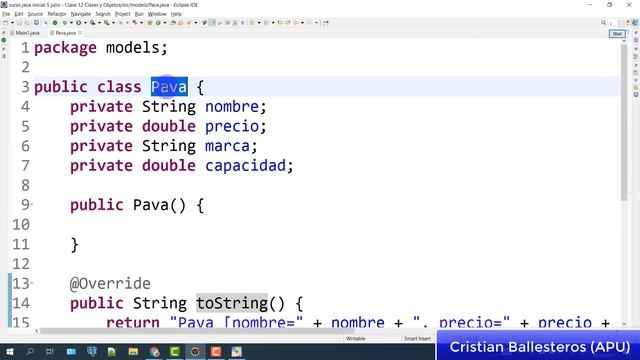Click the field name precio on line 5
The image size is (640, 360).
[x=231, y=127]
